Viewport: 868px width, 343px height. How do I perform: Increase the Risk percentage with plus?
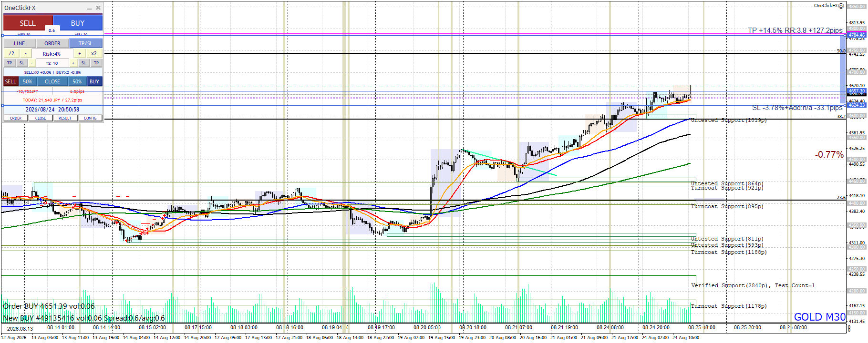coord(80,54)
